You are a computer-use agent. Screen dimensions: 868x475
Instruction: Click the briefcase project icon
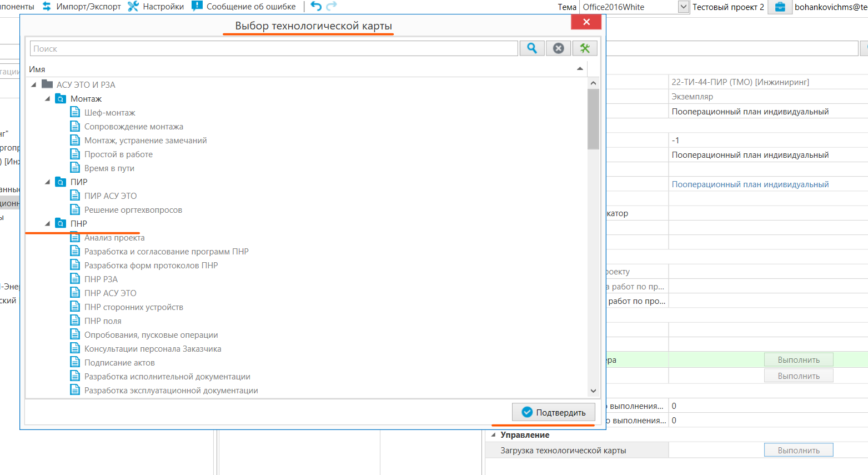pyautogui.click(x=780, y=7)
